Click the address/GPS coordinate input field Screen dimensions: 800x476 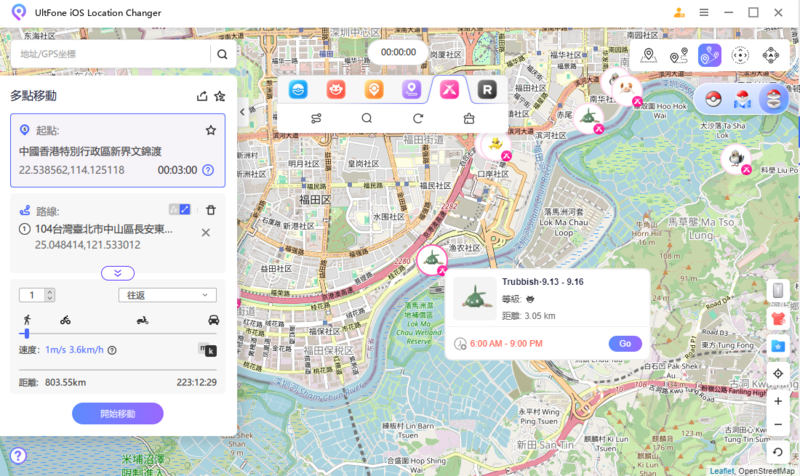click(x=114, y=54)
